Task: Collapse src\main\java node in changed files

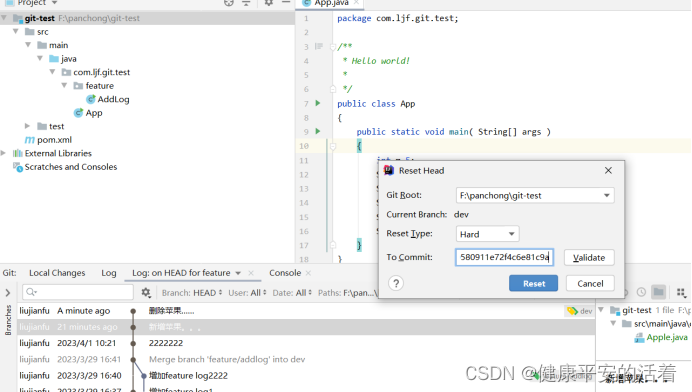Action: (x=613, y=324)
